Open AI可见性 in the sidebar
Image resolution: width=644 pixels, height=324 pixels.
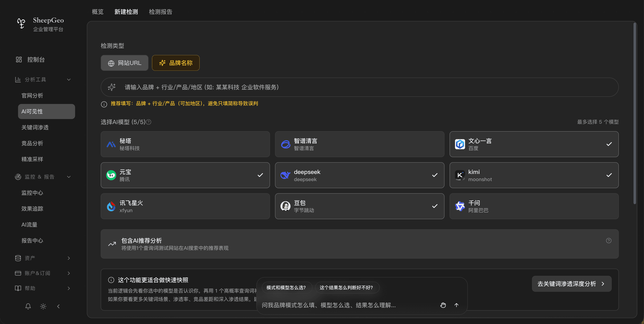coord(47,111)
